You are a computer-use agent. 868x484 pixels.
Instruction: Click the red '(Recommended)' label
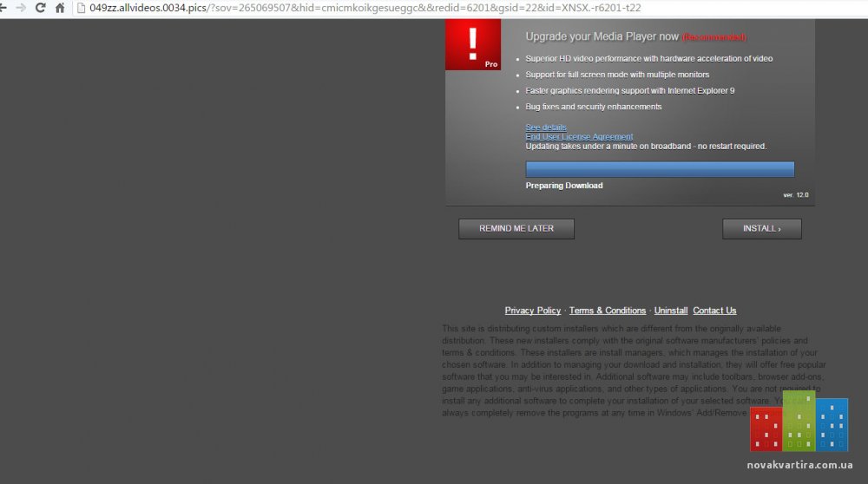tap(714, 37)
